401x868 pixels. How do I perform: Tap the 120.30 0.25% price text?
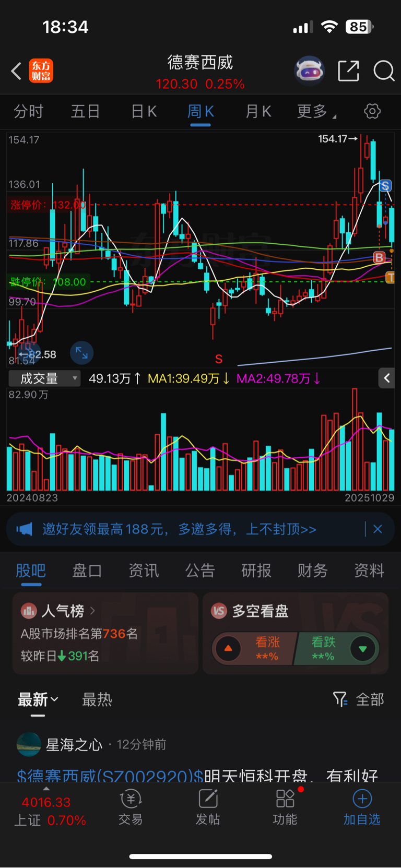200,84
